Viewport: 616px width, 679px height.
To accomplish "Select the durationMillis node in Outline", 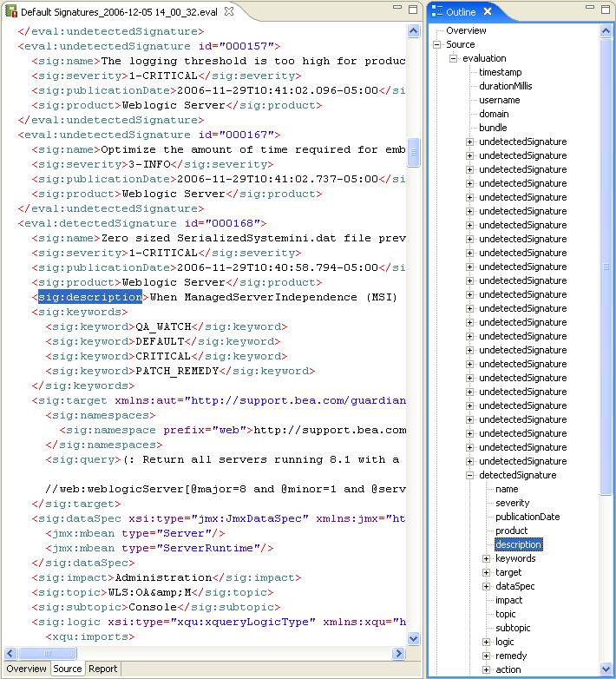I will pyautogui.click(x=505, y=86).
